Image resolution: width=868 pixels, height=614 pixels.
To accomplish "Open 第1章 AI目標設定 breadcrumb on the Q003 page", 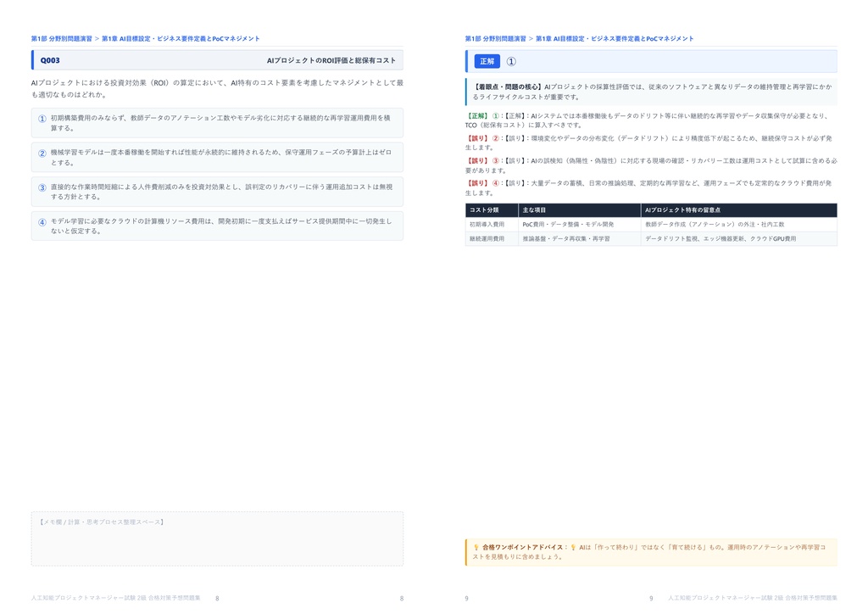I will (181, 39).
